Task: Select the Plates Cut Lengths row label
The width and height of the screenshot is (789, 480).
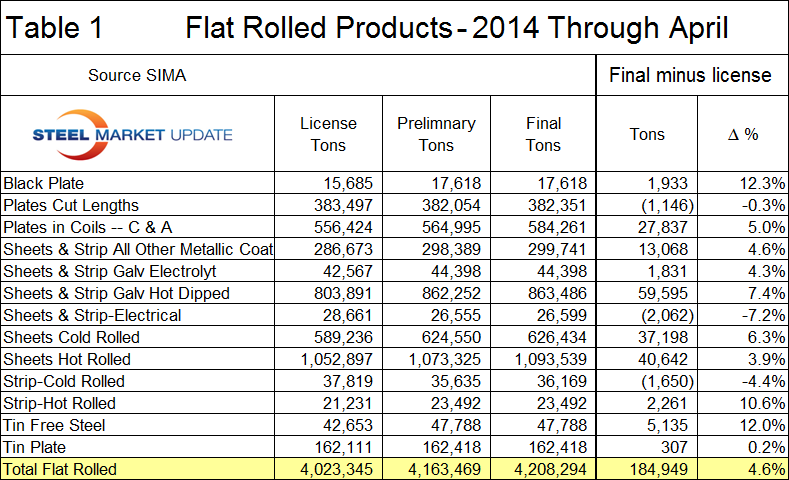Action: 71,205
